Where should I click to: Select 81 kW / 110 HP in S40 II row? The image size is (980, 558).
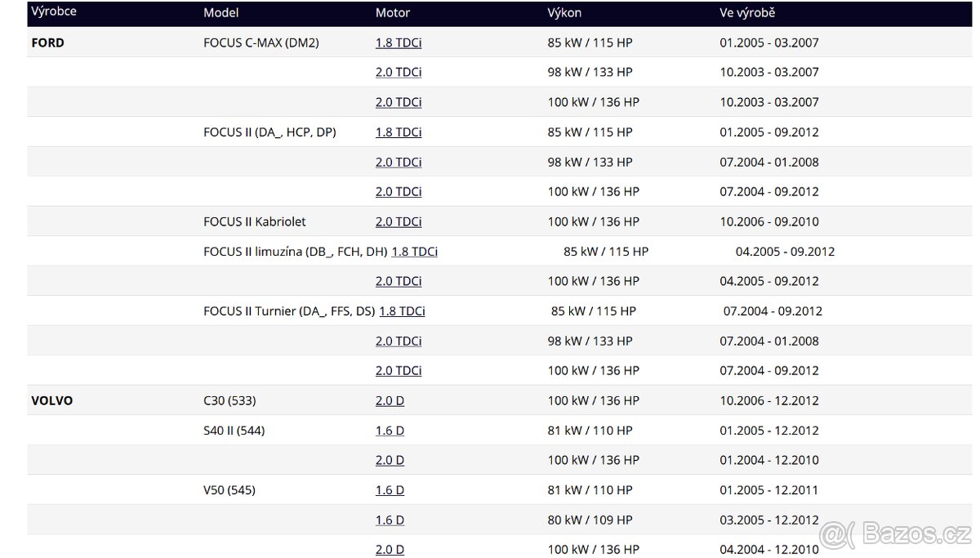pyautogui.click(x=590, y=431)
